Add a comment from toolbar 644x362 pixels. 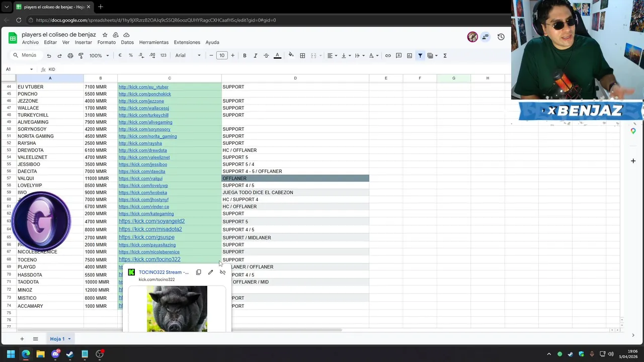[x=398, y=56]
